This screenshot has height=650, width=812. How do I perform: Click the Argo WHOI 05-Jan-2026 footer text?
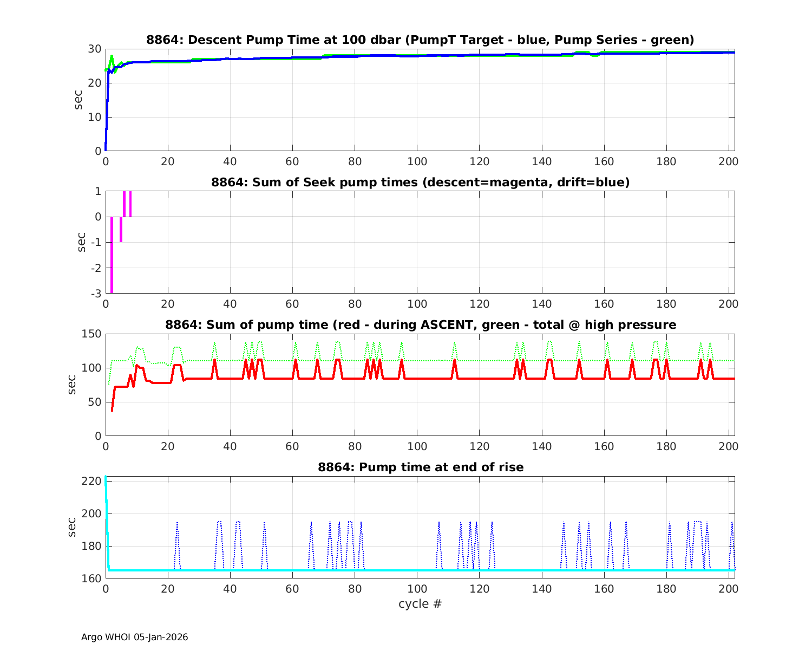(134, 637)
